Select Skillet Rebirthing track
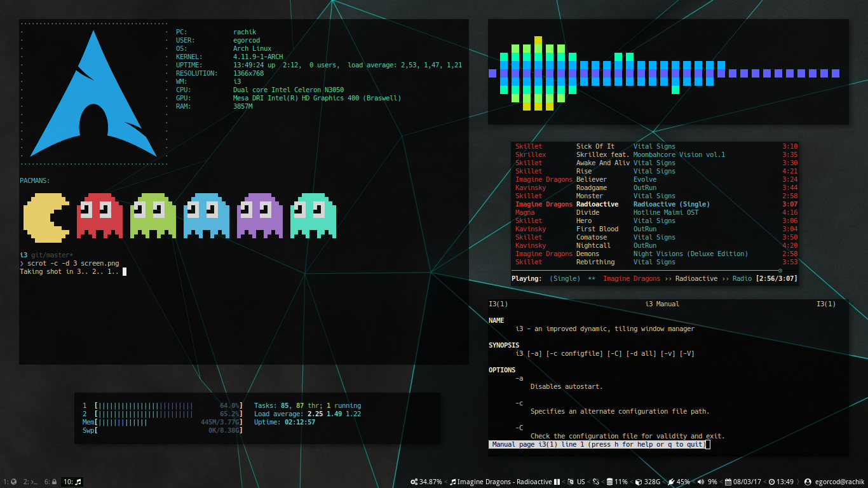 point(656,262)
